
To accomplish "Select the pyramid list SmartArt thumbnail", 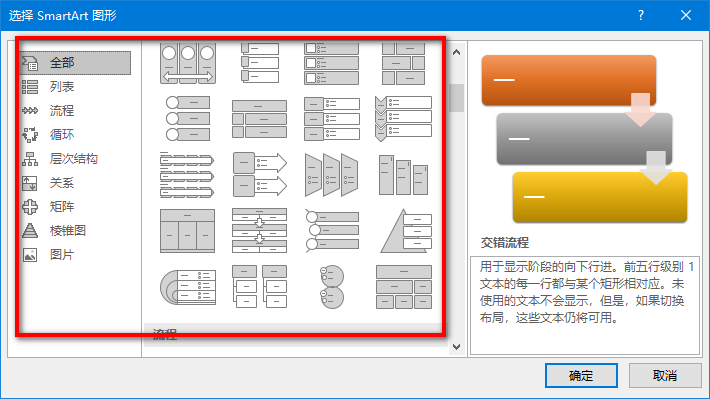I will pyautogui.click(x=405, y=231).
